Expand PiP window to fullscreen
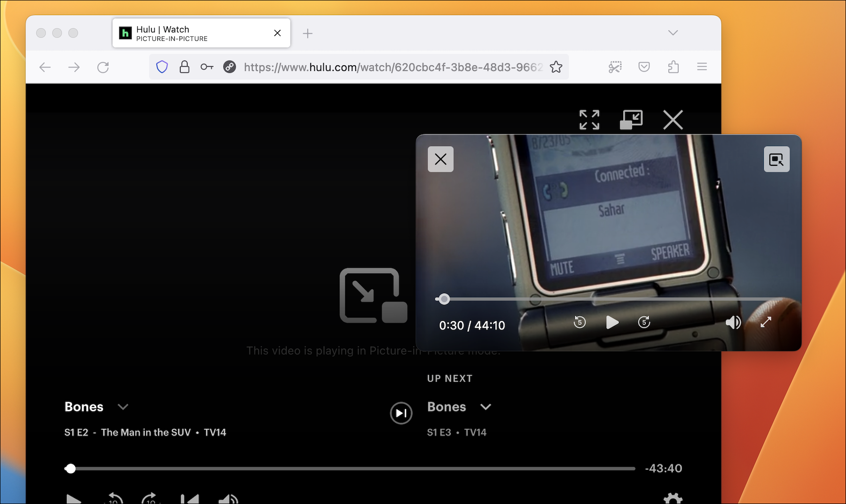 click(x=766, y=322)
